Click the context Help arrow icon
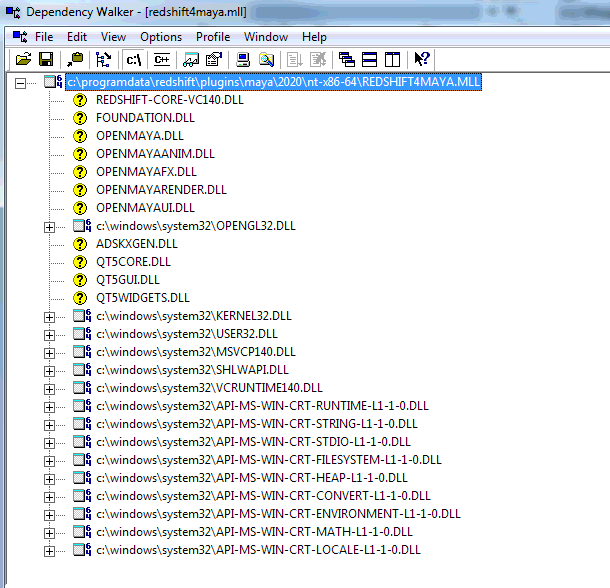Screen dimensions: 610x588 point(422,60)
